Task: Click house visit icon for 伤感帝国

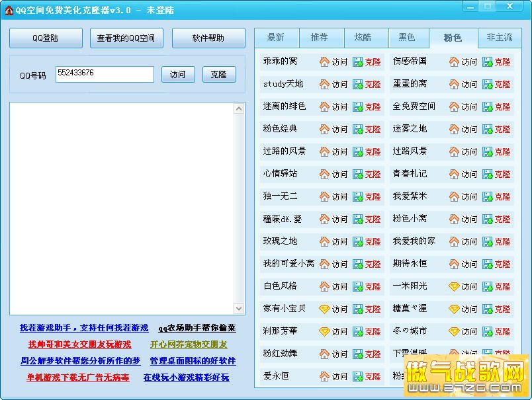Action: click(x=454, y=61)
